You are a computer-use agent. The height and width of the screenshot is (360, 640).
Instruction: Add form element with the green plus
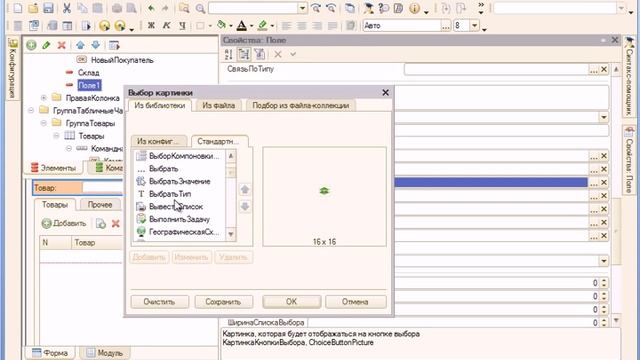[31, 45]
